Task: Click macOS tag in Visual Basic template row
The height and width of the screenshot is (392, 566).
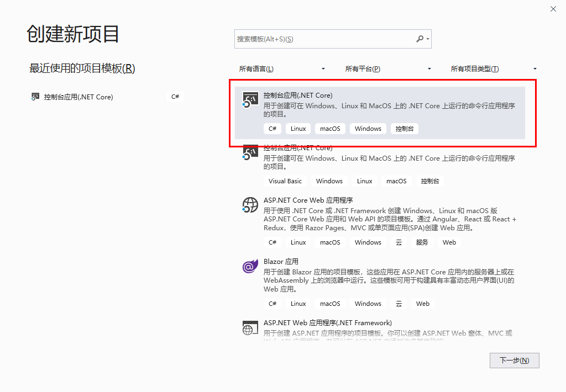Action: tap(396, 181)
